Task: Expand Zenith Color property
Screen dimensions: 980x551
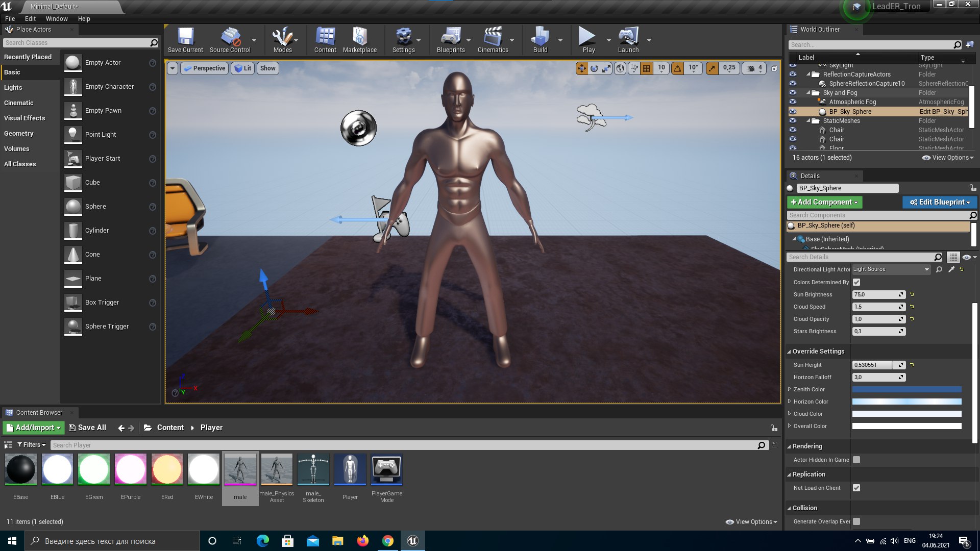Action: point(789,389)
